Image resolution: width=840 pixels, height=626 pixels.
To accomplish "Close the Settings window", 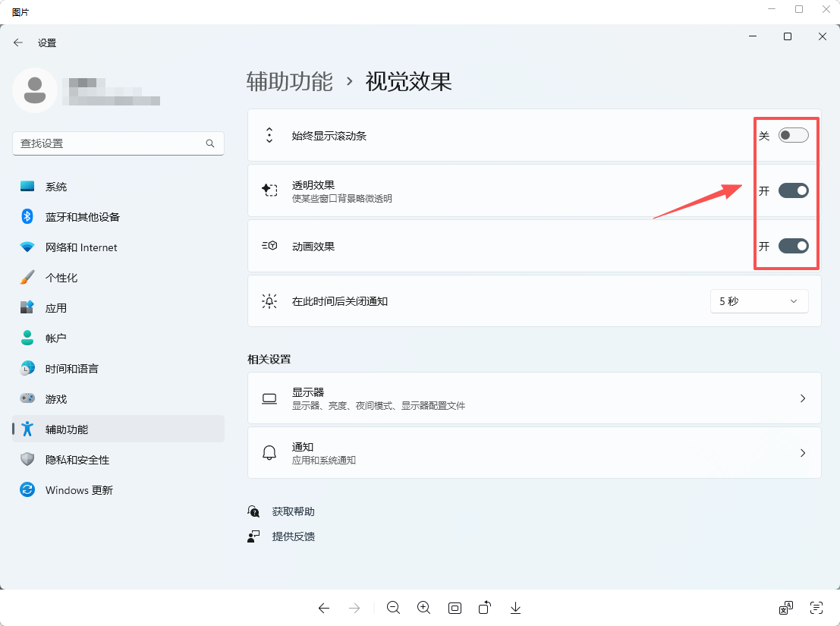I will 823,36.
